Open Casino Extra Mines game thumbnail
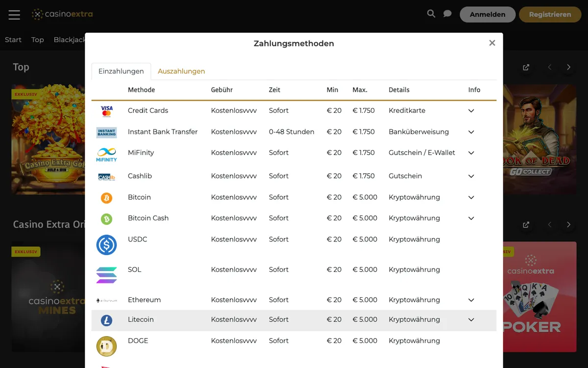The width and height of the screenshot is (588, 368). coord(49,297)
